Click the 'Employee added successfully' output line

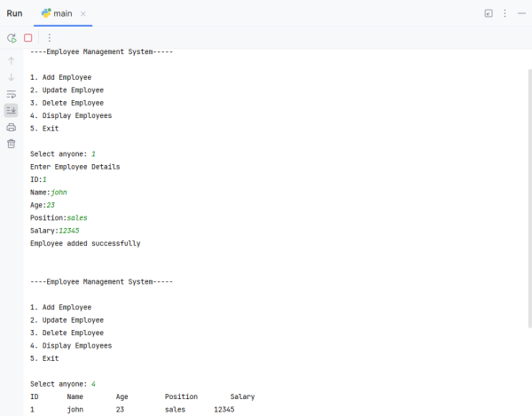pyautogui.click(x=85, y=243)
